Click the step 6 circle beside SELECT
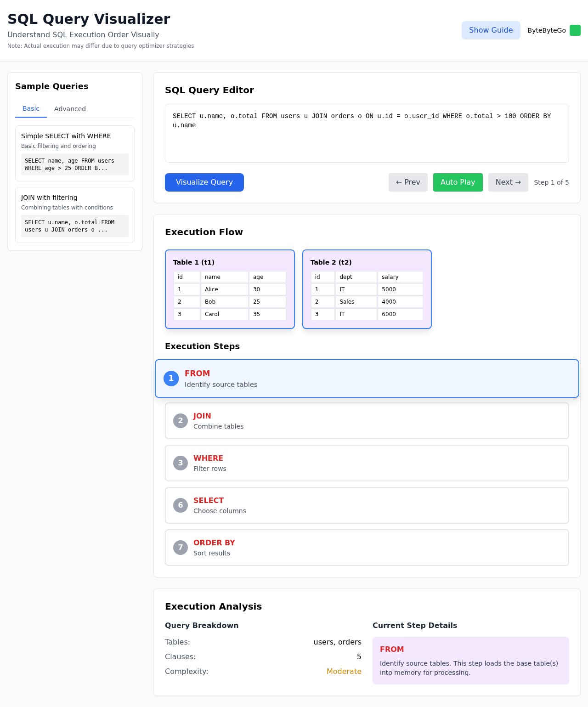The width and height of the screenshot is (588, 707). [180, 505]
